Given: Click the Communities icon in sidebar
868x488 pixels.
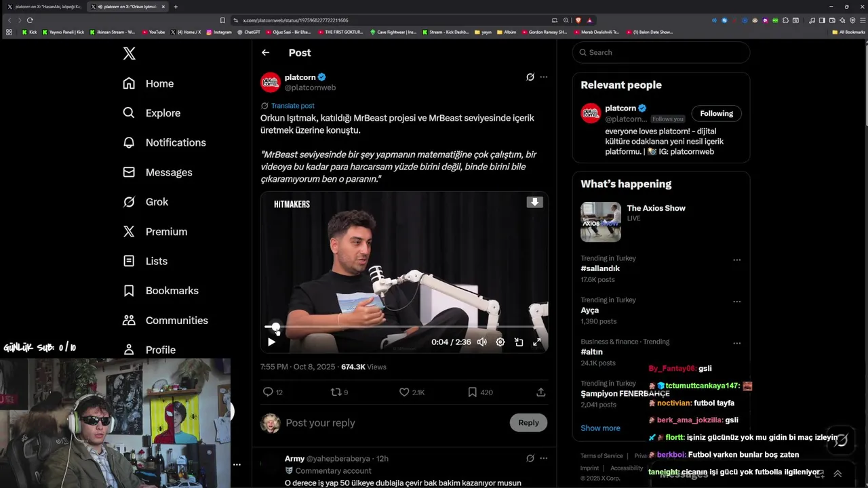Looking at the screenshot, I should 129,320.
